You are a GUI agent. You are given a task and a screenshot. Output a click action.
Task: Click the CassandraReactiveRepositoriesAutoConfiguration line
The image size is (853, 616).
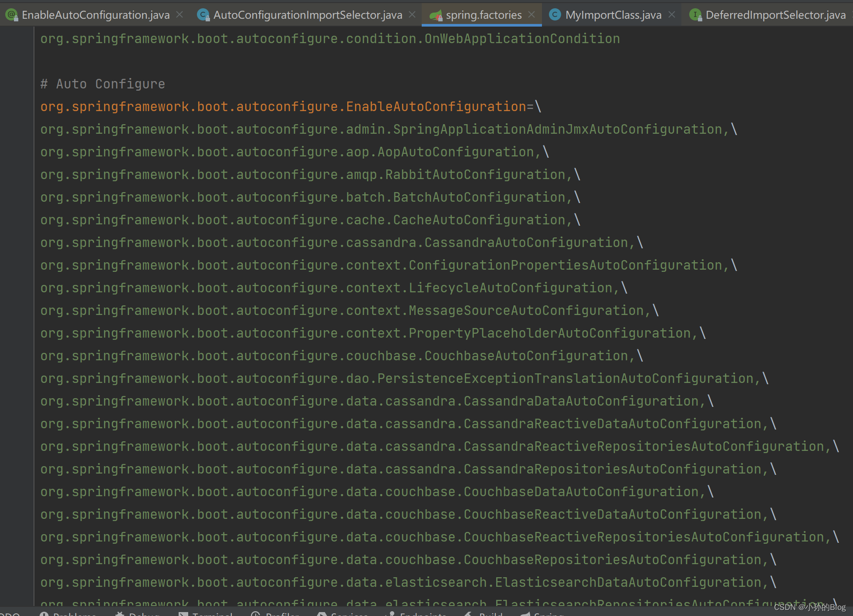click(x=440, y=447)
